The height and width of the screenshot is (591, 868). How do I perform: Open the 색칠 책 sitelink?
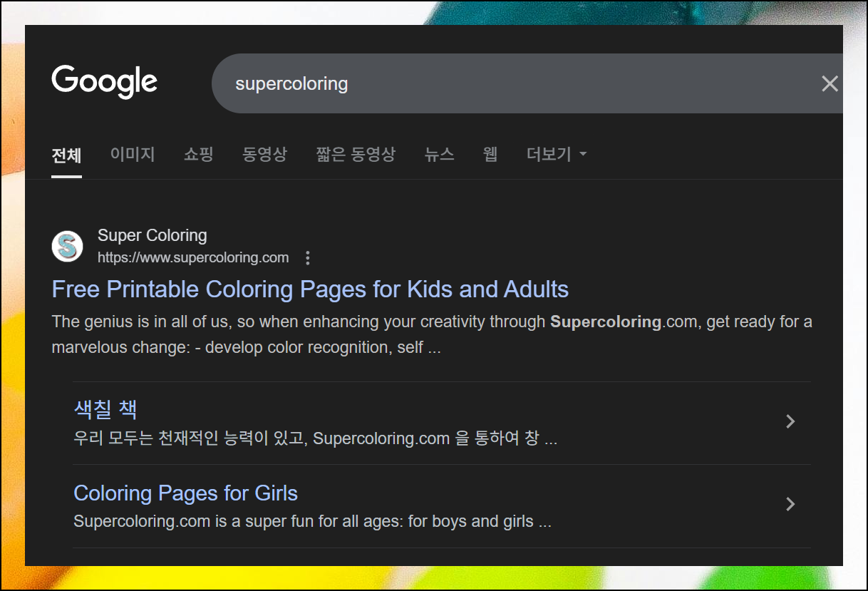click(x=105, y=410)
